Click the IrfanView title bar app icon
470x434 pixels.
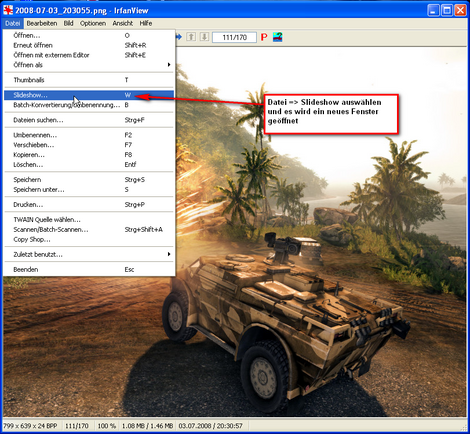coord(8,10)
